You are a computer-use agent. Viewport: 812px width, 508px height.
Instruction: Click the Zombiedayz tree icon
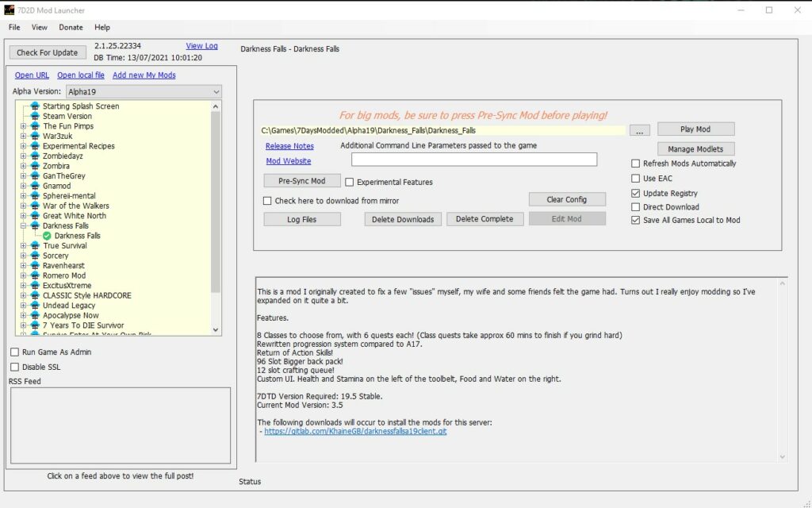[35, 156]
